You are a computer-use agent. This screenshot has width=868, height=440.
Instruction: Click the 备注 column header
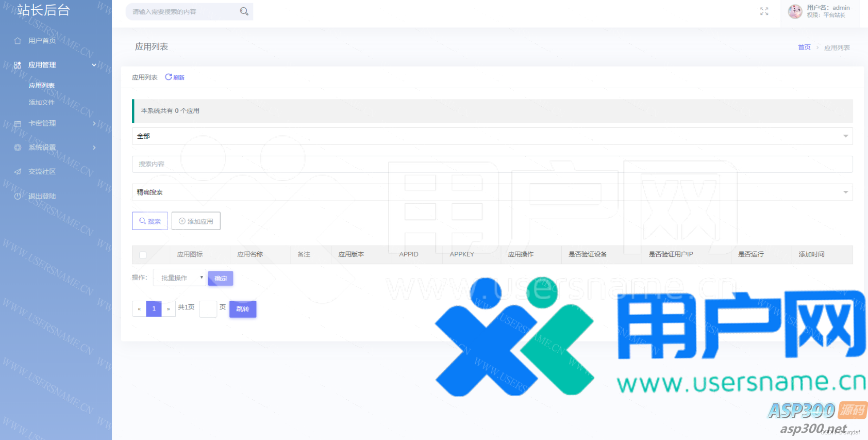pos(304,254)
